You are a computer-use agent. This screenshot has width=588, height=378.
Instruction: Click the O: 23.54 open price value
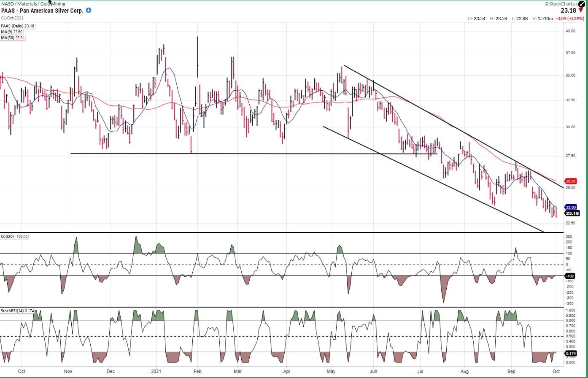point(477,19)
